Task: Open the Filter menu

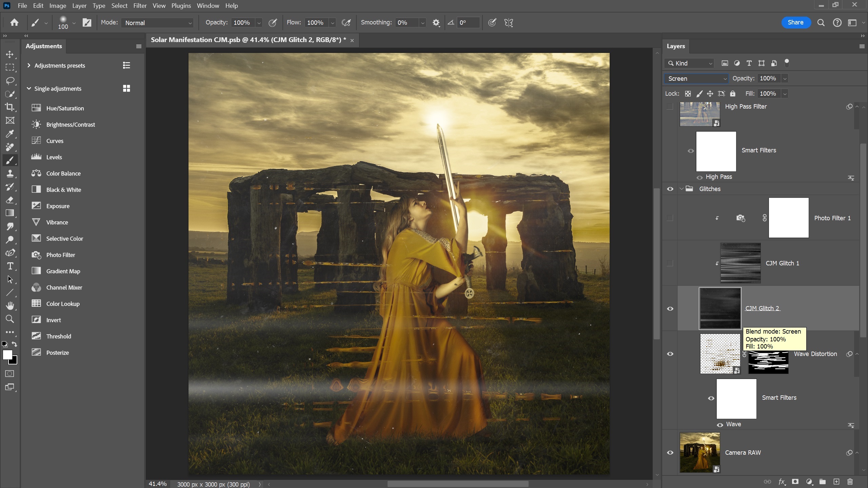Action: pos(140,6)
